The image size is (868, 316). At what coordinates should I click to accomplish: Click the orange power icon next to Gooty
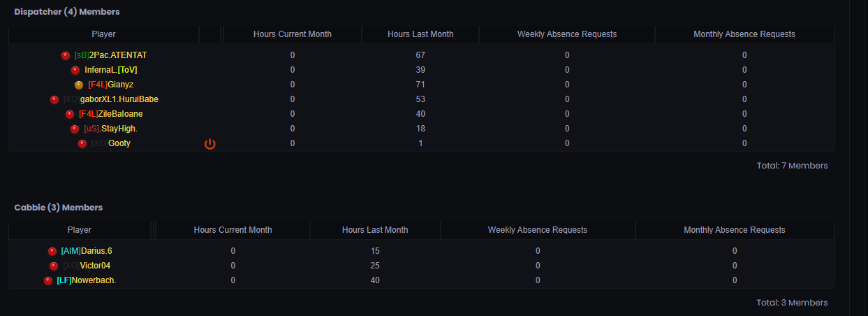pos(210,144)
